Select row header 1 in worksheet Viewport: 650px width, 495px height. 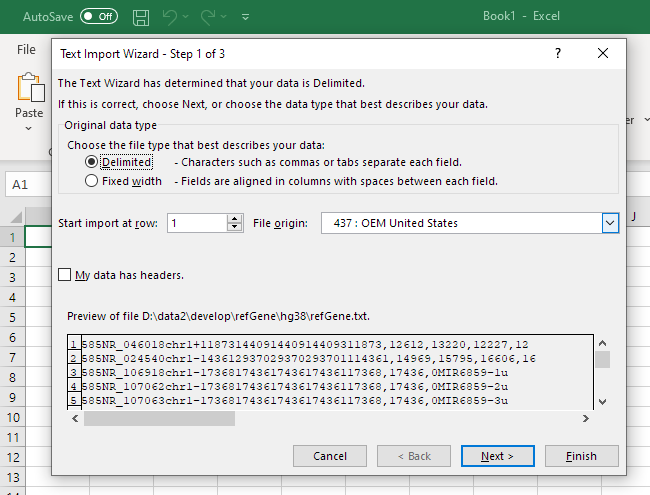[x=12, y=238]
